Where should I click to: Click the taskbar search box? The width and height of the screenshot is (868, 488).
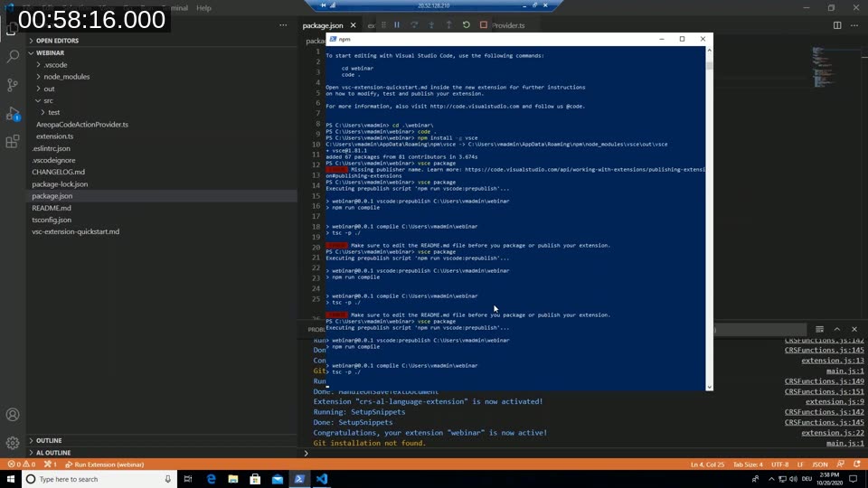coord(99,479)
